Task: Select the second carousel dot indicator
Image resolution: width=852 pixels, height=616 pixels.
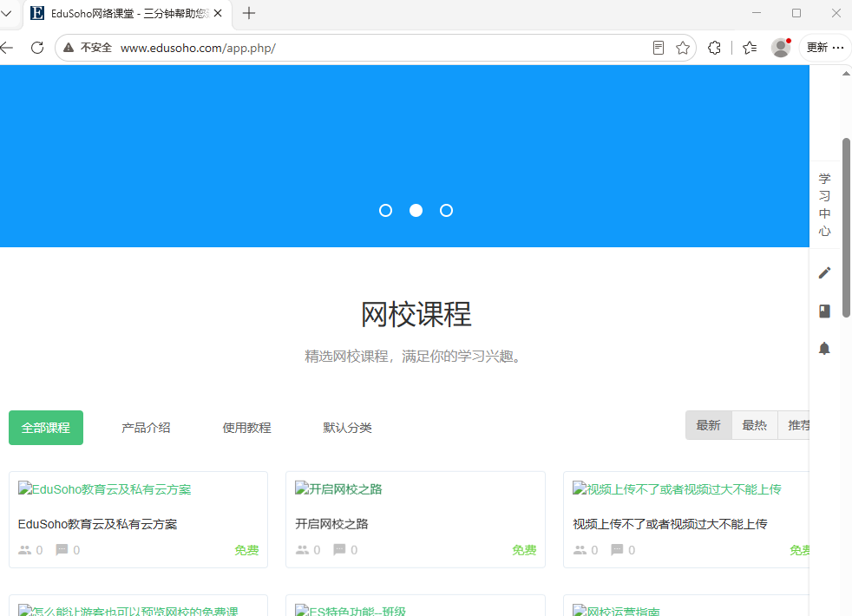Action: [x=416, y=210]
